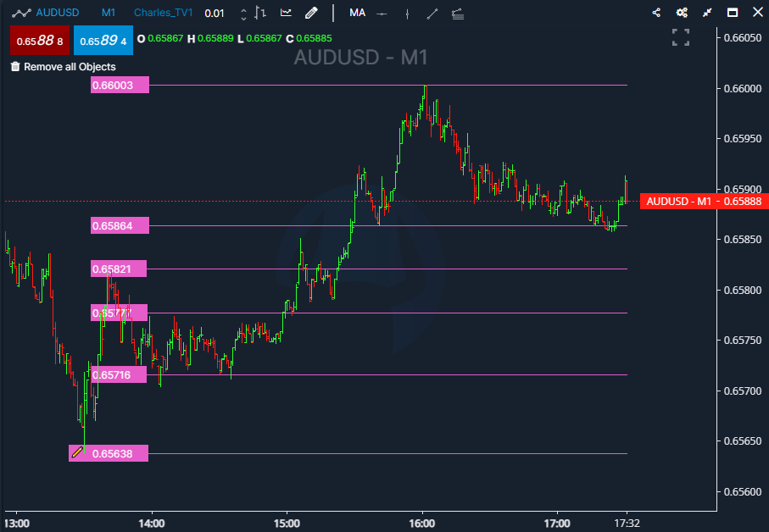Image resolution: width=769 pixels, height=532 pixels.
Task: Click the high value 0.65889
Action: [x=215, y=38]
